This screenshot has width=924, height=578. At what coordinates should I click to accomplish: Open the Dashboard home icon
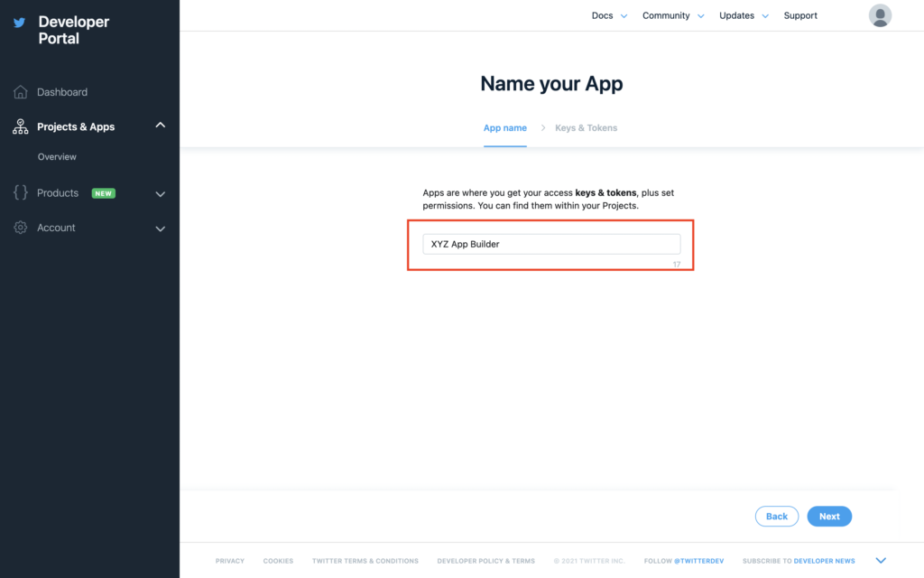(21, 92)
